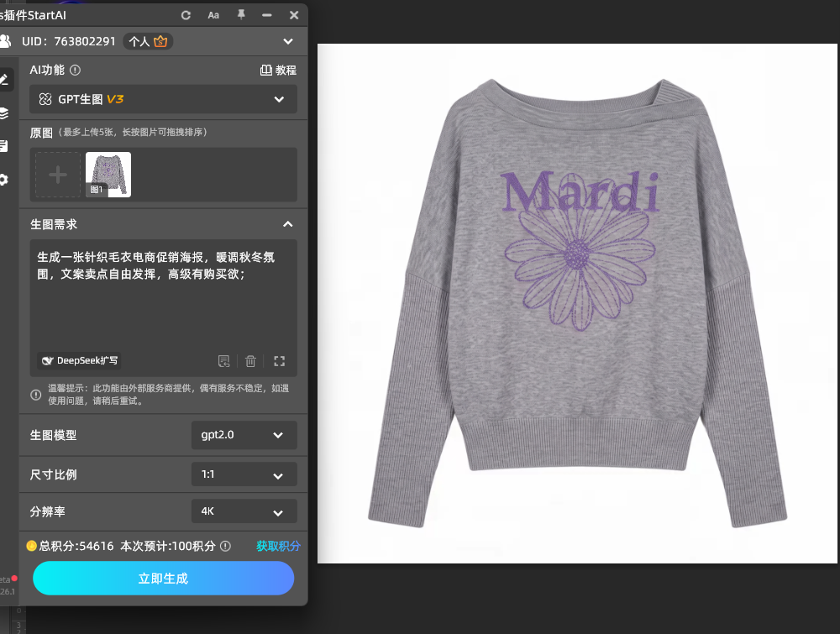Click the 原图 section label
Screen dimensions: 840x634
[41, 133]
